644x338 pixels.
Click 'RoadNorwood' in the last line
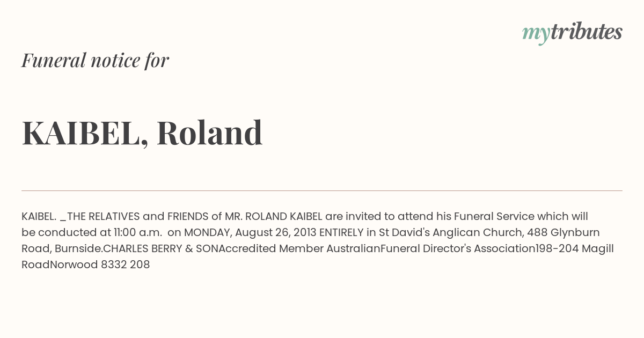60,264
